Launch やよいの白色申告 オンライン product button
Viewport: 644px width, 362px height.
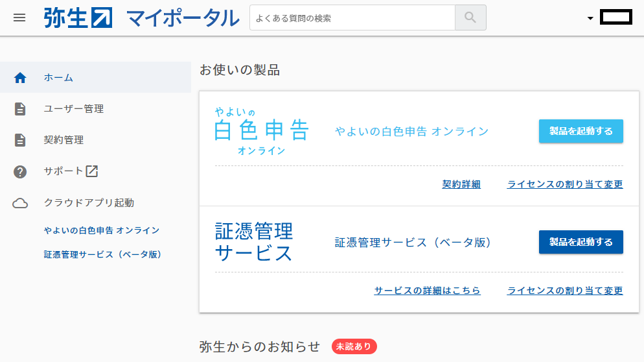(581, 131)
